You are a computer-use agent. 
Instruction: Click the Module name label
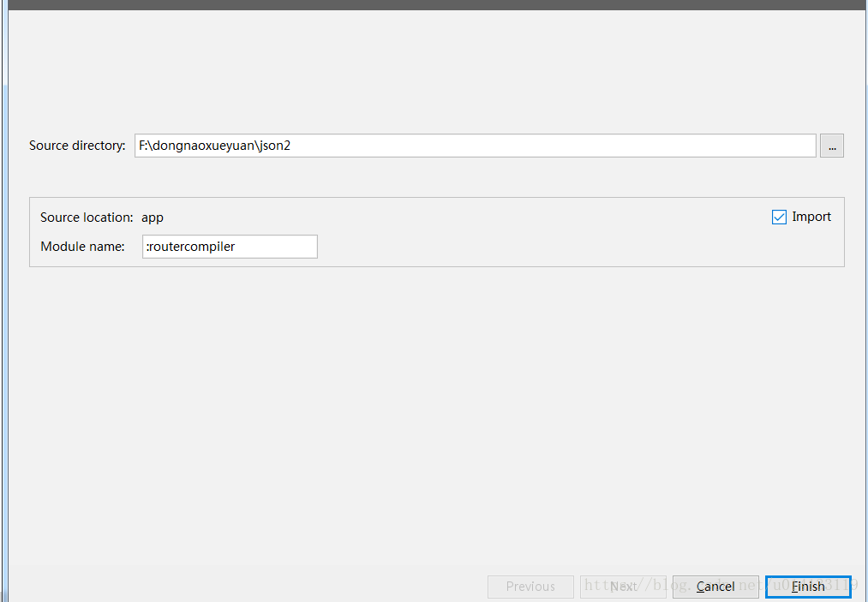click(x=82, y=247)
